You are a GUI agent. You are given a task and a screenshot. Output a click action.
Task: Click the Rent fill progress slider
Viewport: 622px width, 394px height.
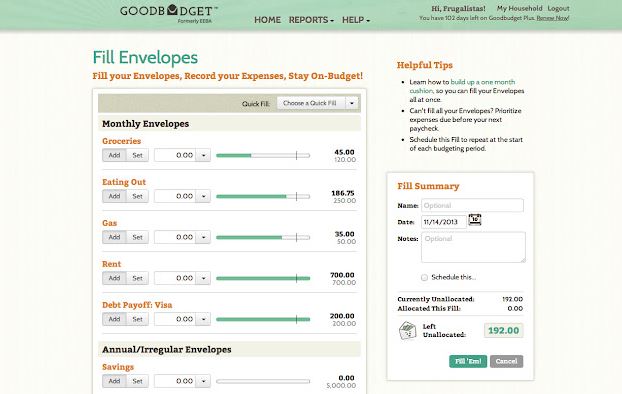click(x=263, y=278)
